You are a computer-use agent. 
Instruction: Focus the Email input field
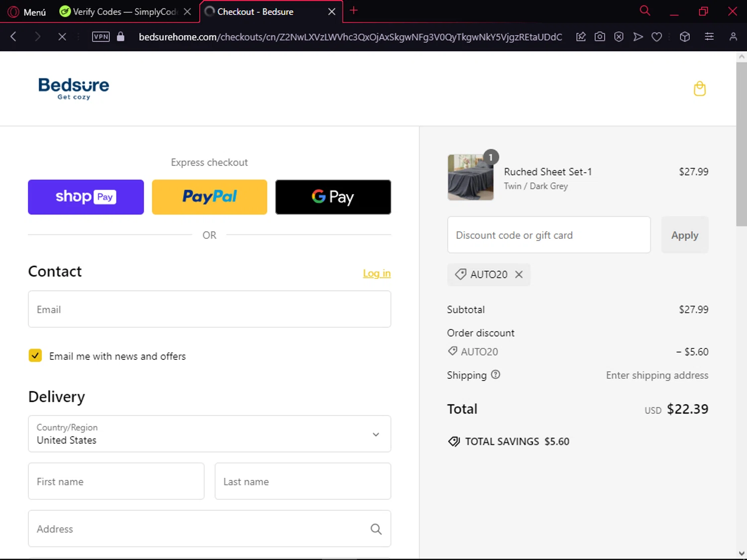click(x=209, y=309)
